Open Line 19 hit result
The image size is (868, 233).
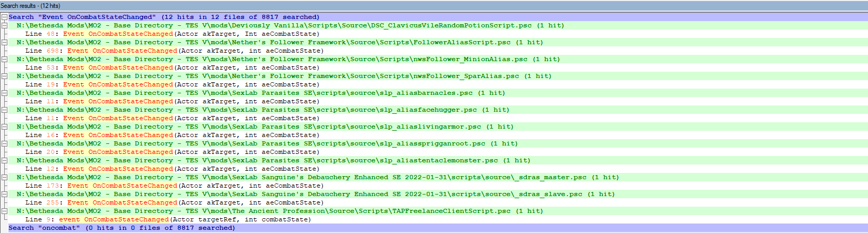coord(172,84)
